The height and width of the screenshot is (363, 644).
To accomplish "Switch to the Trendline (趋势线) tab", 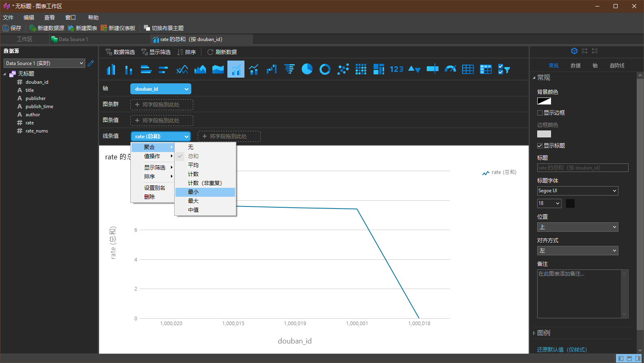I will pos(617,65).
